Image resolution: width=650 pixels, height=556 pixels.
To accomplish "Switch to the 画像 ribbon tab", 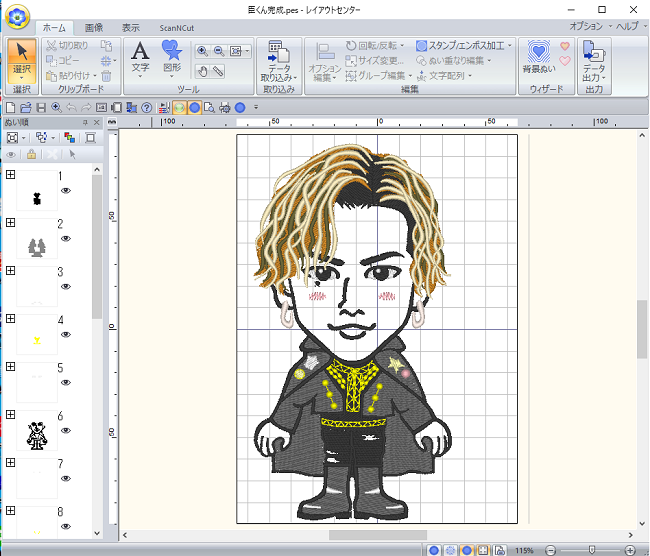I will coord(93,28).
